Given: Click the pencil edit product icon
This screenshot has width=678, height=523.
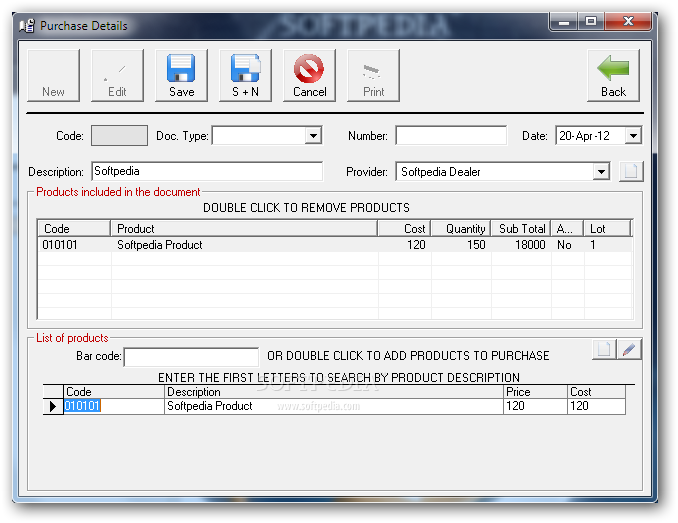Looking at the screenshot, I should point(629,349).
